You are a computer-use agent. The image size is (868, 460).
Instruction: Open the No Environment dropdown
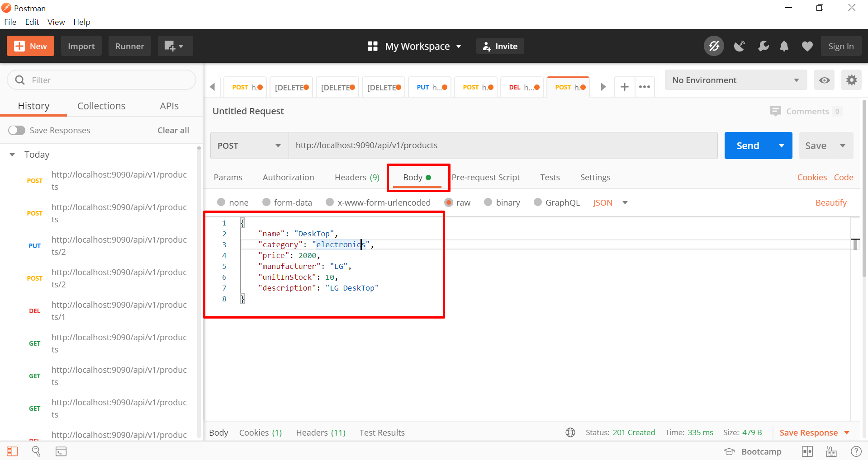pyautogui.click(x=735, y=80)
